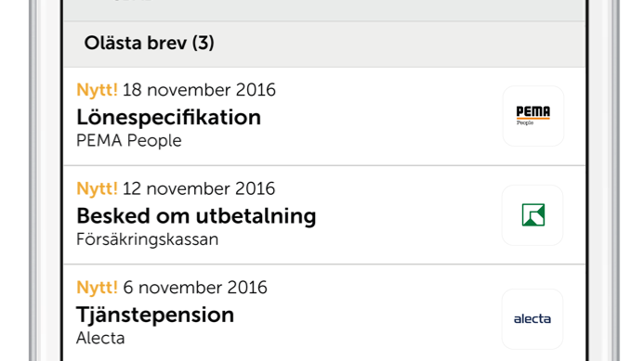Click the Alecta sender text
The height and width of the screenshot is (361, 644).
pos(100,339)
